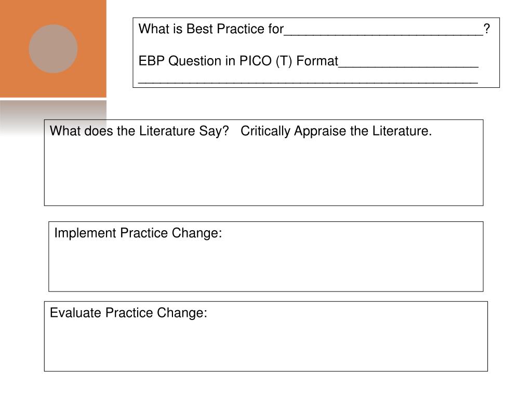The height and width of the screenshot is (399, 532).
Task: Click the 'What is Best Practice for' blank line
Action: [x=383, y=34]
